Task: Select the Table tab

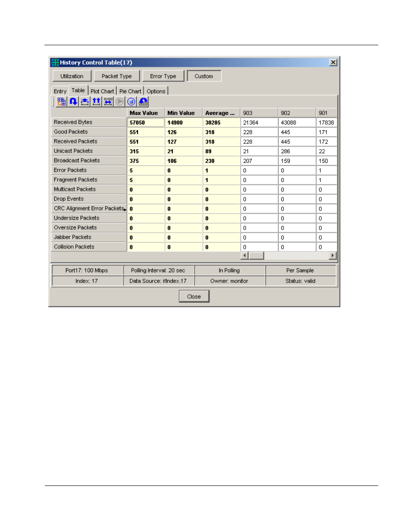Action: coord(78,90)
